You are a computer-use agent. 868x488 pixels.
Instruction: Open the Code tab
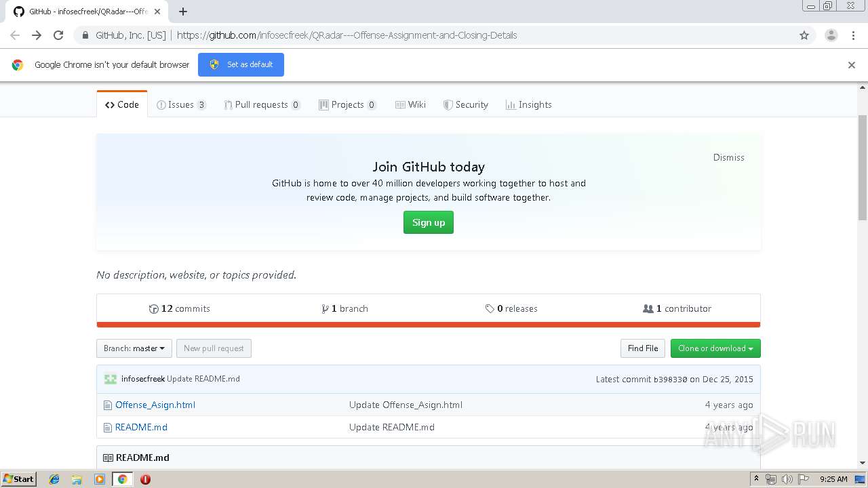[x=122, y=104]
